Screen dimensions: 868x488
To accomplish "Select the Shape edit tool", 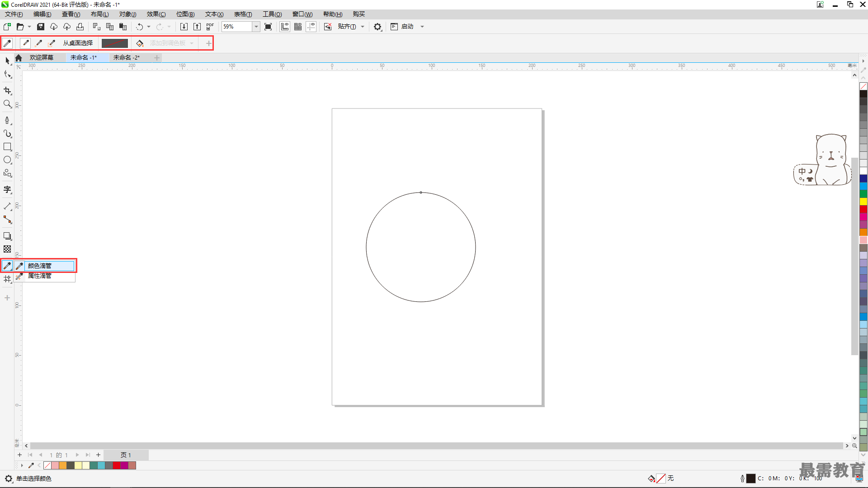I will (x=7, y=75).
